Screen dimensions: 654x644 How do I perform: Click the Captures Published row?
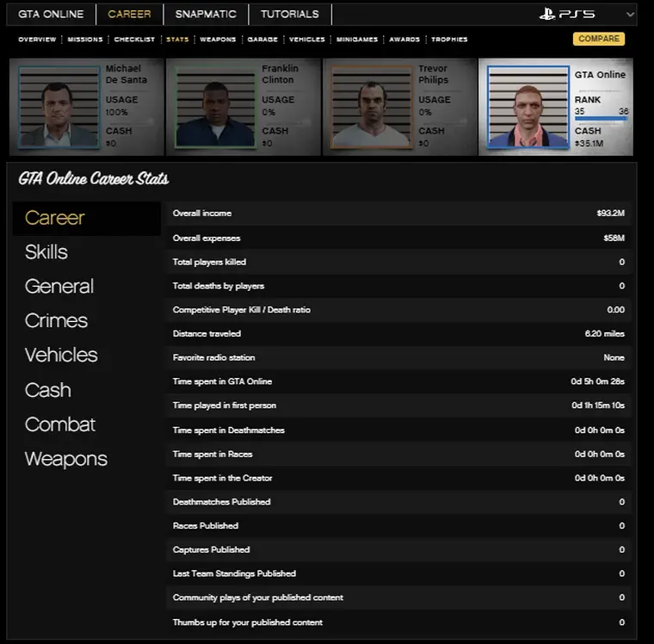398,549
